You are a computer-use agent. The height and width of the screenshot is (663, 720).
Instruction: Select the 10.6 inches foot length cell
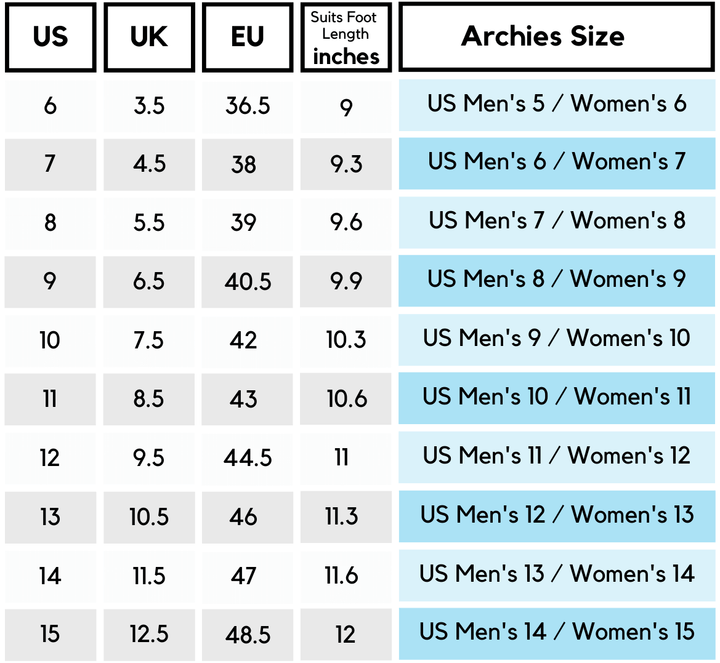346,399
